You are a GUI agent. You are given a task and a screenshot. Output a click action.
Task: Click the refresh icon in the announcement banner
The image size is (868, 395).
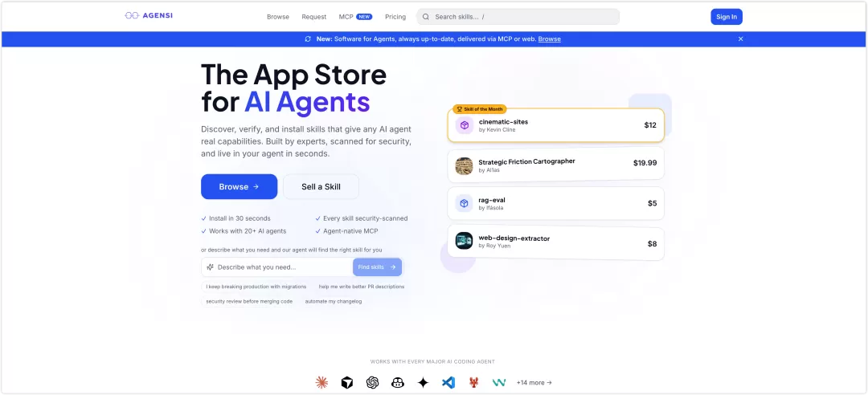308,39
